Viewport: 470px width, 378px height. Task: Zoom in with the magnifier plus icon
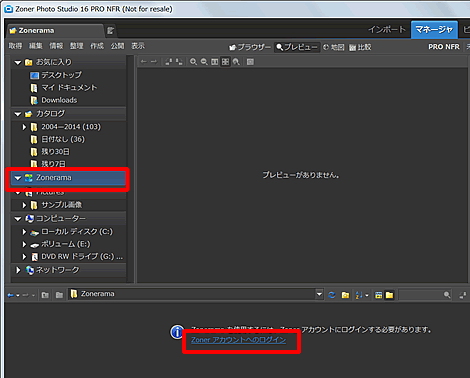pos(193,62)
